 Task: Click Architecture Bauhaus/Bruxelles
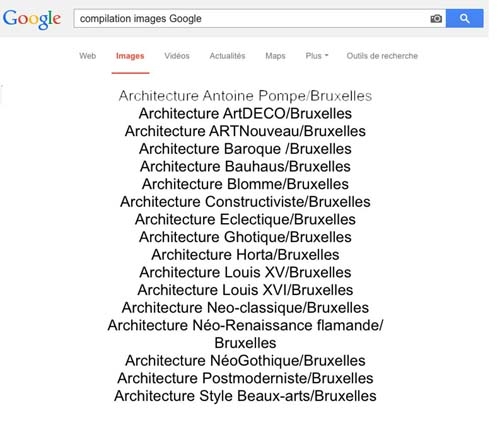245,167
